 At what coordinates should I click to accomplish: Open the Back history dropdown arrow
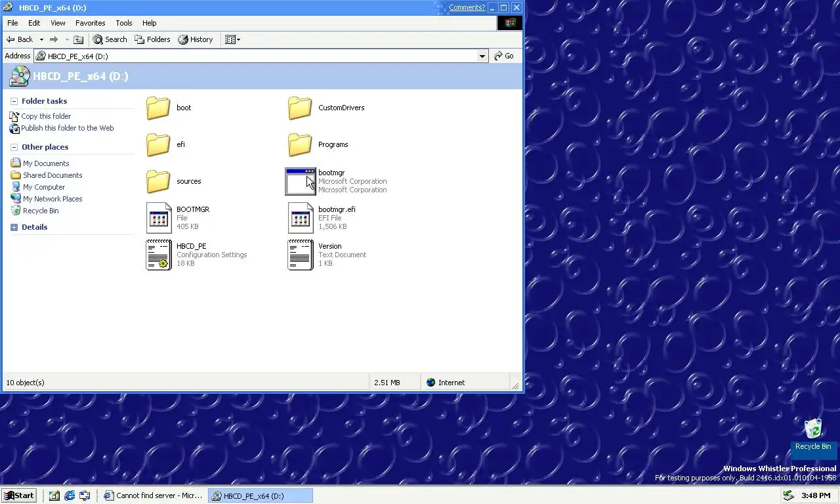coord(41,39)
